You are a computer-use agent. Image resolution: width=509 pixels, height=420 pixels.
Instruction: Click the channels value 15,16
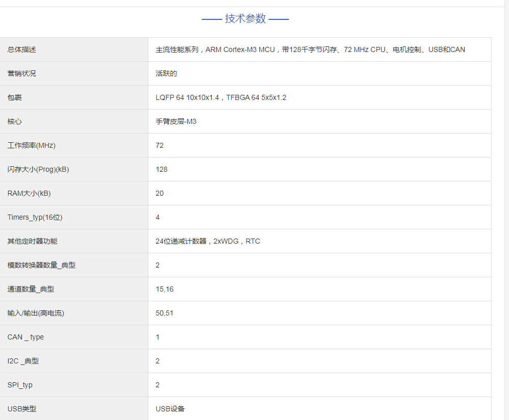coord(165,289)
